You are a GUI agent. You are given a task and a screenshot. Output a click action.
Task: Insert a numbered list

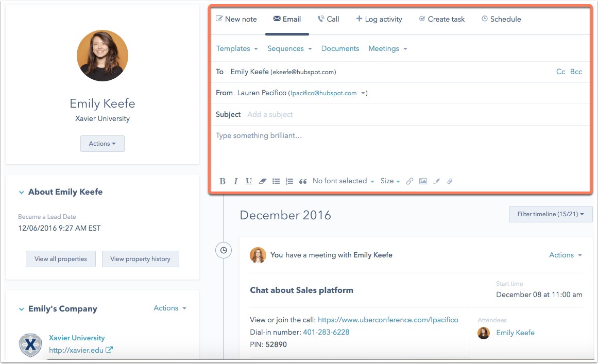coord(289,181)
